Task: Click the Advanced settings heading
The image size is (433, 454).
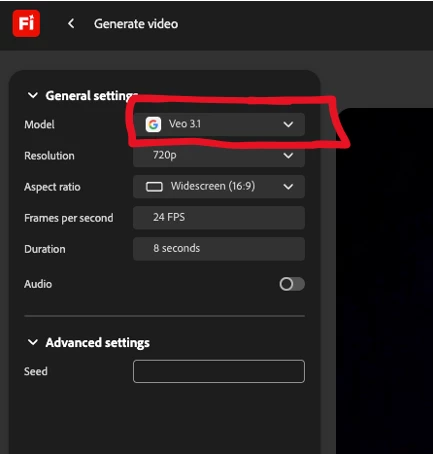Action: [98, 343]
